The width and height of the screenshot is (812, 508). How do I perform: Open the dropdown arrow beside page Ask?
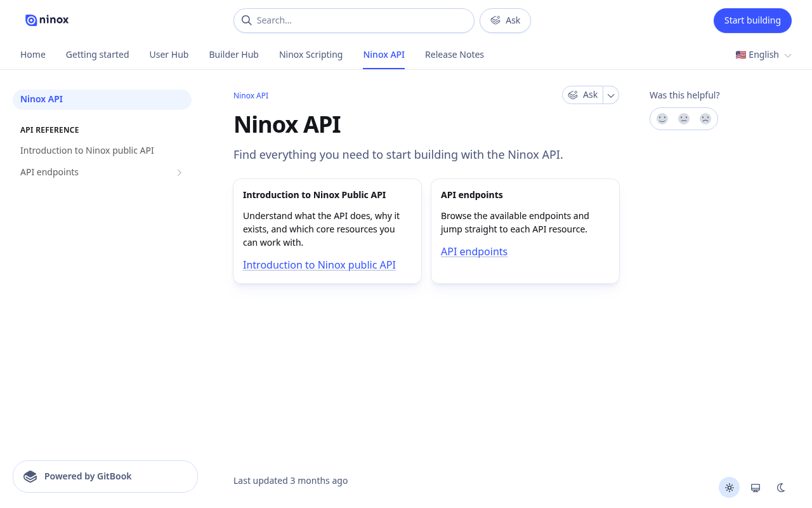click(611, 95)
